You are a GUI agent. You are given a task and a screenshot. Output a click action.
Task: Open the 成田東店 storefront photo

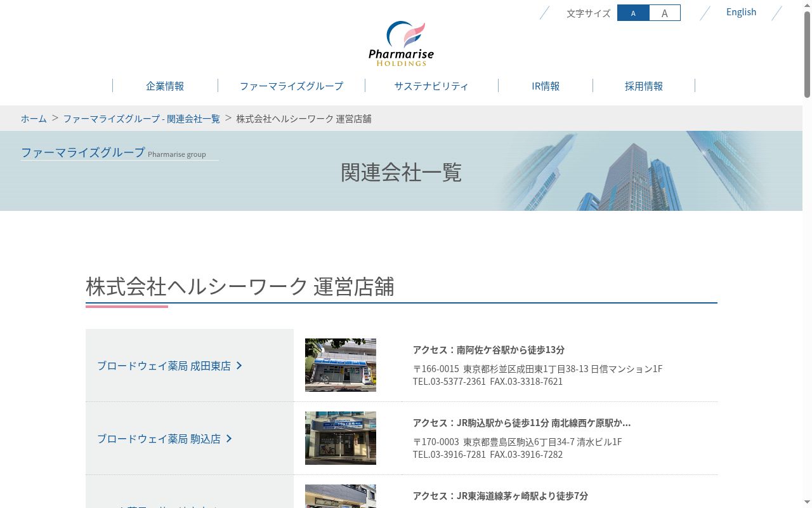341,365
